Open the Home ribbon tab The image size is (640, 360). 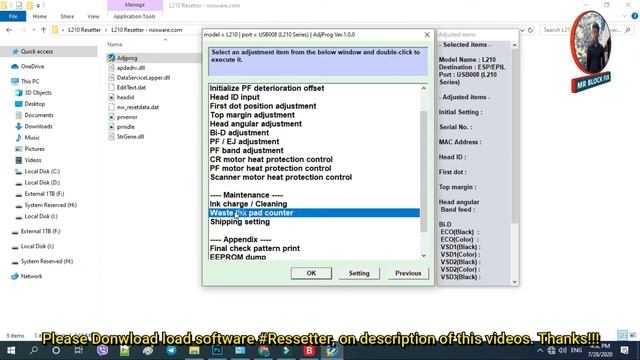point(40,16)
